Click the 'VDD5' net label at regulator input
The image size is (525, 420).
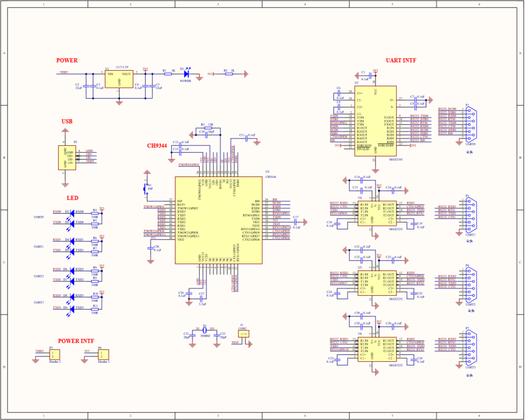[64, 72]
